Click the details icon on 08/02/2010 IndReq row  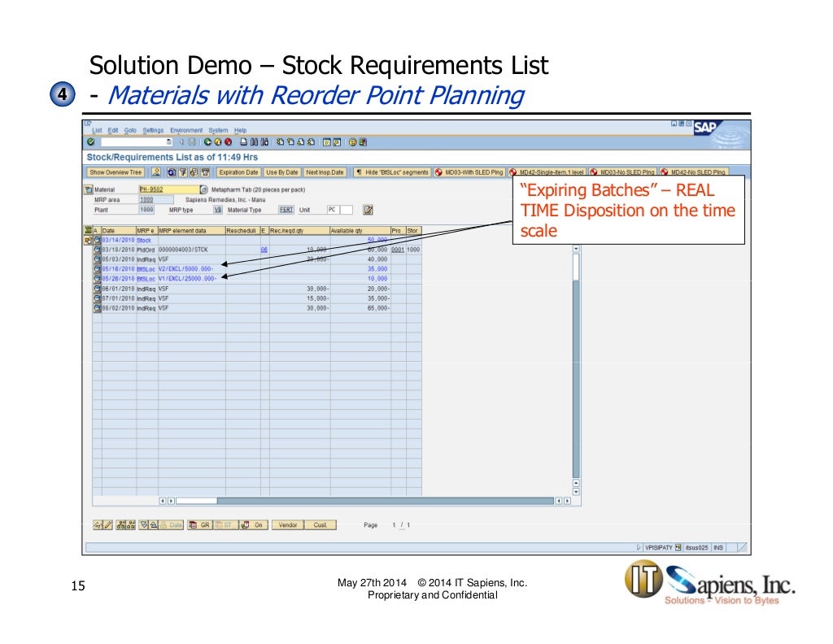[x=98, y=308]
